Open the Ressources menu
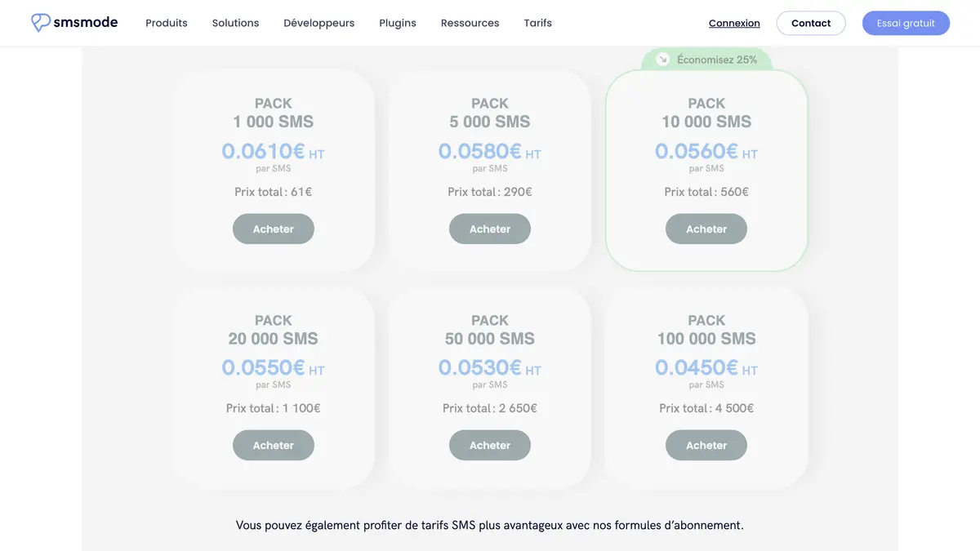 click(x=470, y=23)
